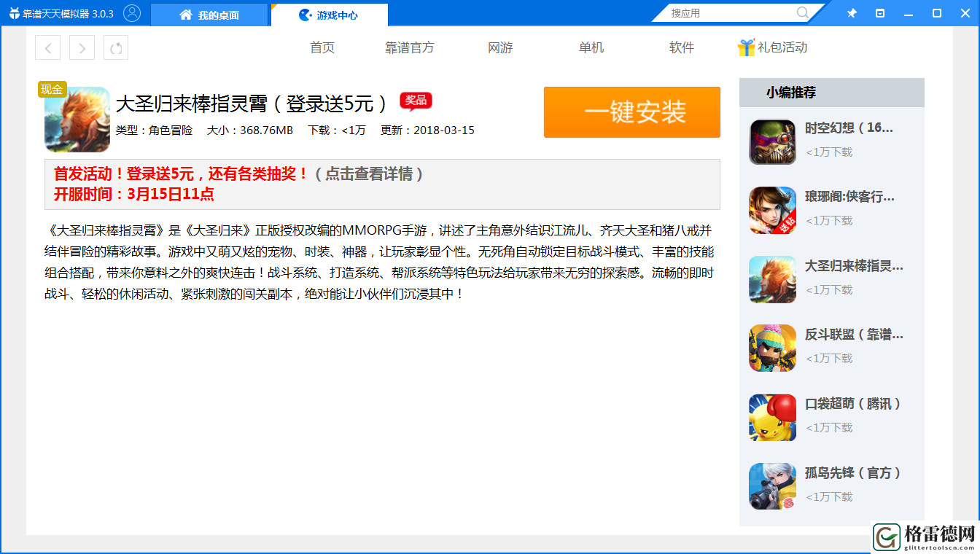
Task: Click the search magnifier icon
Action: point(803,13)
